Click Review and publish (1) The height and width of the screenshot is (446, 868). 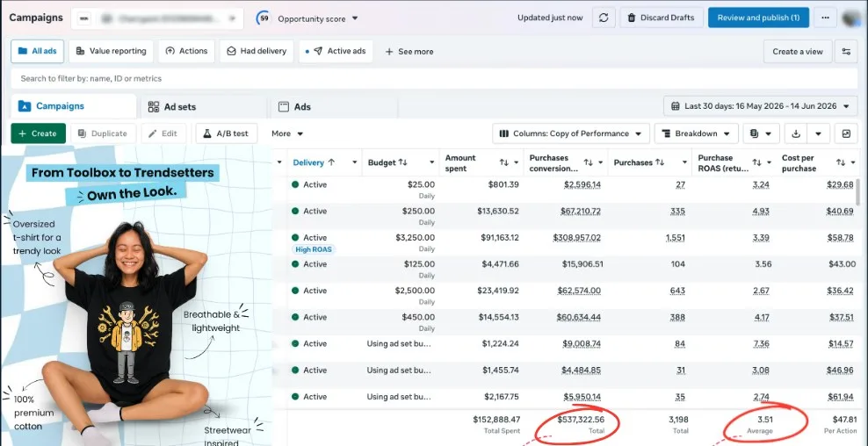pyautogui.click(x=758, y=18)
